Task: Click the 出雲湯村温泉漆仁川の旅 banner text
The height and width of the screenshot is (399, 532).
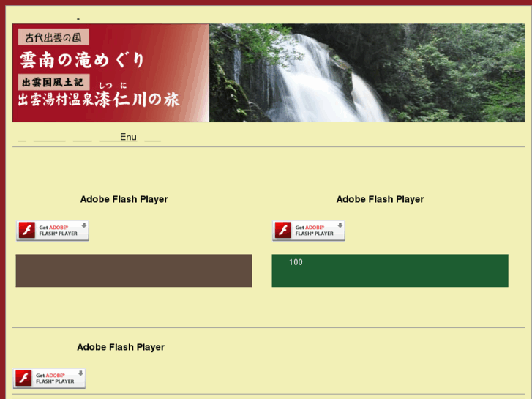Action: (98, 100)
